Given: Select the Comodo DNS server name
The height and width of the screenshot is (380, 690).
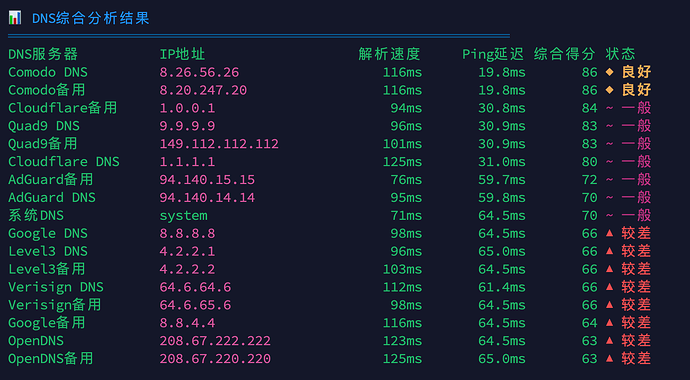Looking at the screenshot, I should (x=48, y=72).
